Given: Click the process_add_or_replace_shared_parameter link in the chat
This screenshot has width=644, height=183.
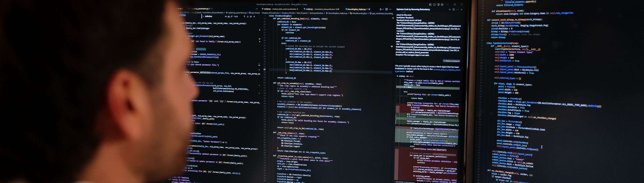Looking at the screenshot, I should tap(447, 70).
